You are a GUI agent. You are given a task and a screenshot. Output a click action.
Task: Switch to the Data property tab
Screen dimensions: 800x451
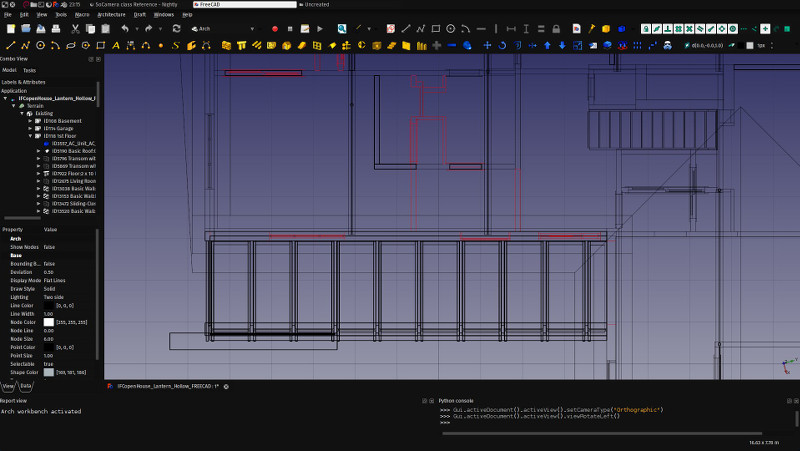[26, 385]
